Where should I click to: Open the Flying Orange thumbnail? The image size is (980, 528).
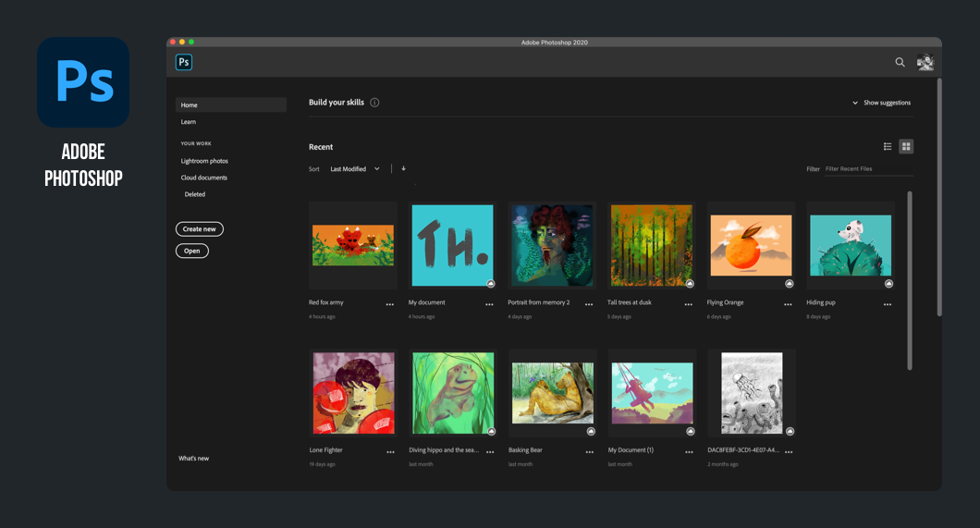click(x=751, y=246)
